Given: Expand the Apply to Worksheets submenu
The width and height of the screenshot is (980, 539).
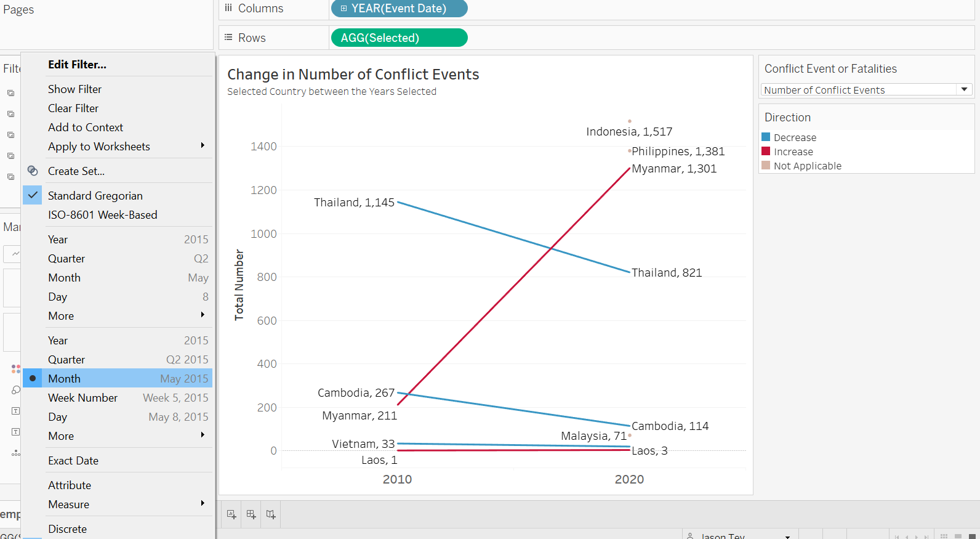Looking at the screenshot, I should [x=203, y=146].
